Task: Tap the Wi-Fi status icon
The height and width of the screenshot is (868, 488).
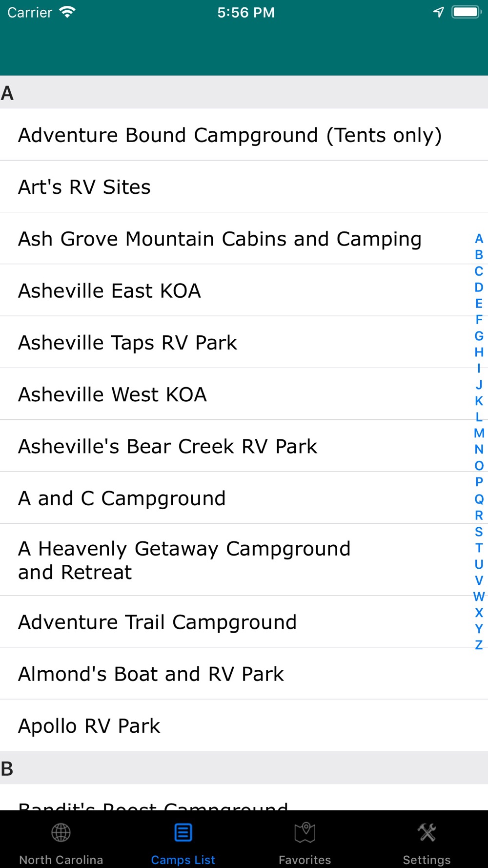Action: [x=67, y=12]
